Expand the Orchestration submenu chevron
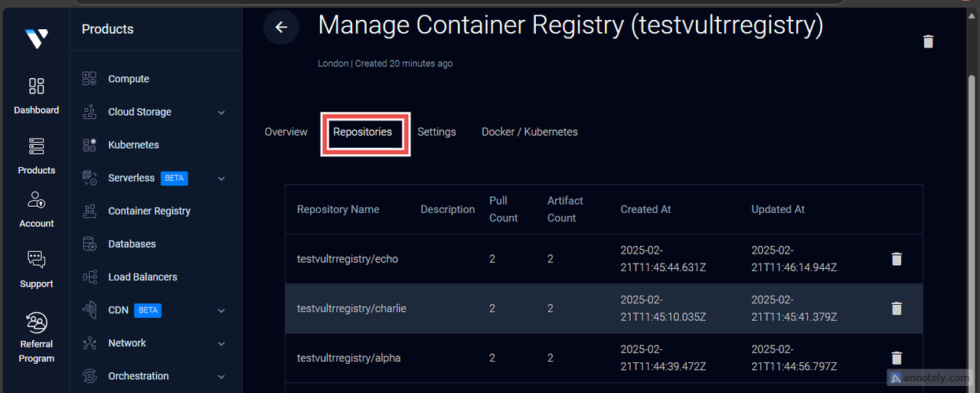The height and width of the screenshot is (393, 980). [221, 377]
